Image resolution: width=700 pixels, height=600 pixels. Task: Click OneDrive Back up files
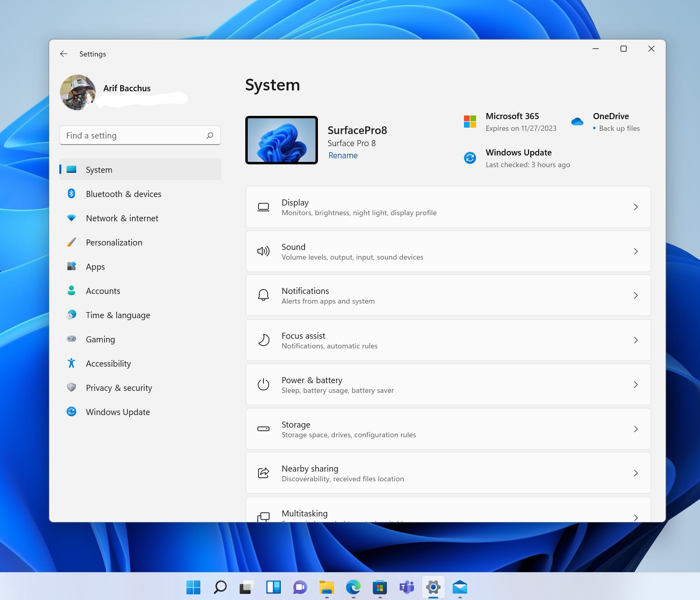[619, 128]
